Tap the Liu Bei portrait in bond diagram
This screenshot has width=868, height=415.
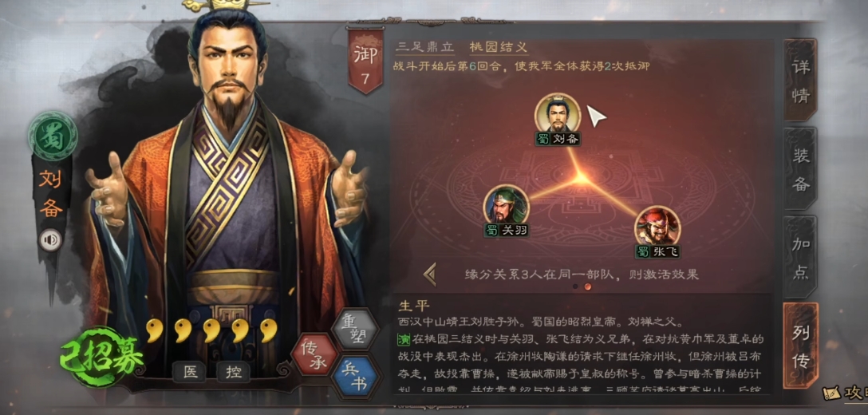[x=558, y=113]
